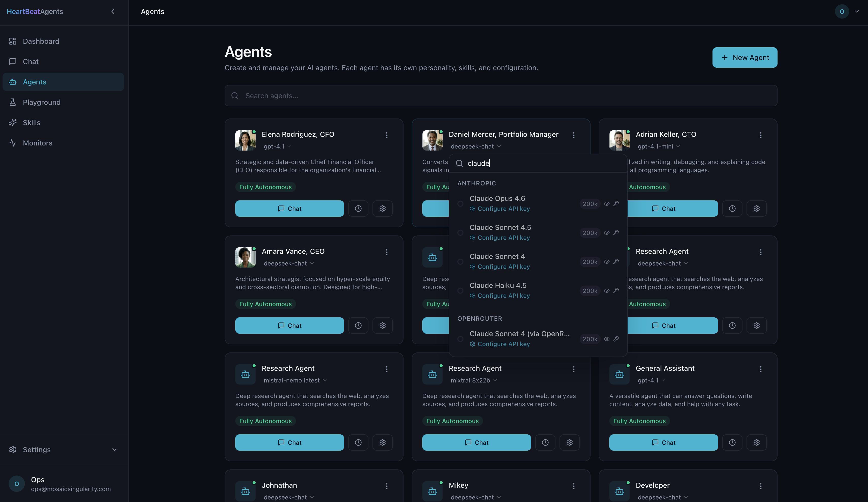Click the key icon for Claude Opus 4.6

click(x=616, y=204)
